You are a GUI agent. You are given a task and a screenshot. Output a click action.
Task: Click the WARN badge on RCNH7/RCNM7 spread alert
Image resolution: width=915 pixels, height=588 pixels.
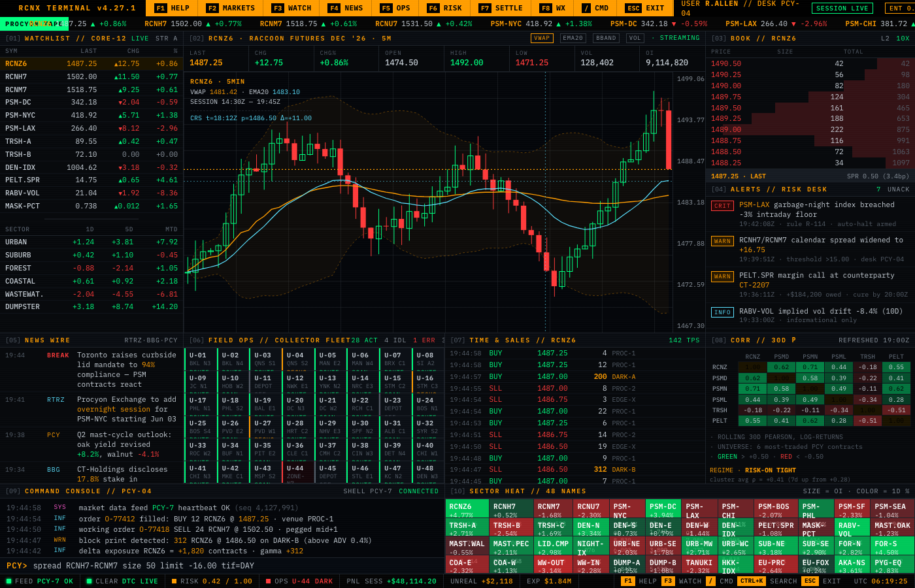pos(722,241)
